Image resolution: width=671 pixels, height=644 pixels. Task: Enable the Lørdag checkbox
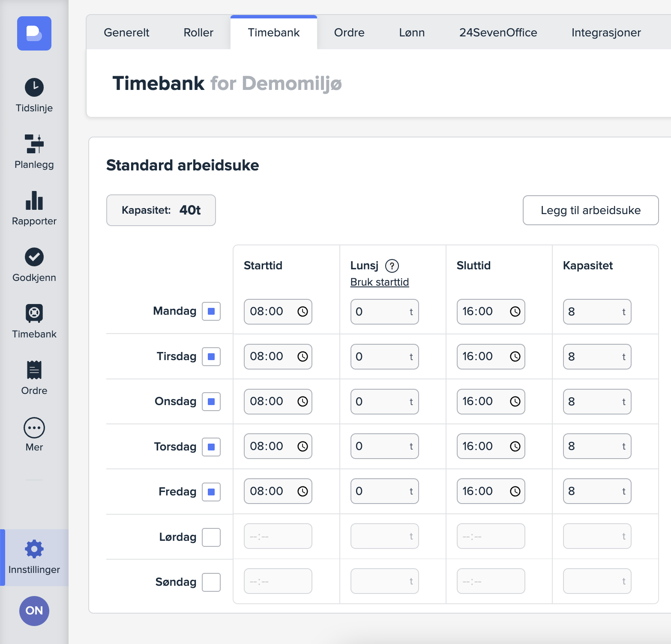point(211,537)
